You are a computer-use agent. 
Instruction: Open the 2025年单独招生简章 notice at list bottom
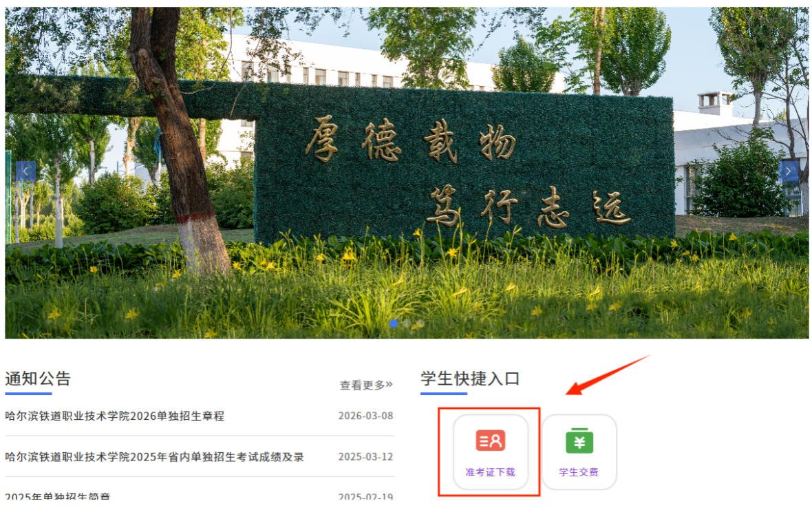[58, 497]
